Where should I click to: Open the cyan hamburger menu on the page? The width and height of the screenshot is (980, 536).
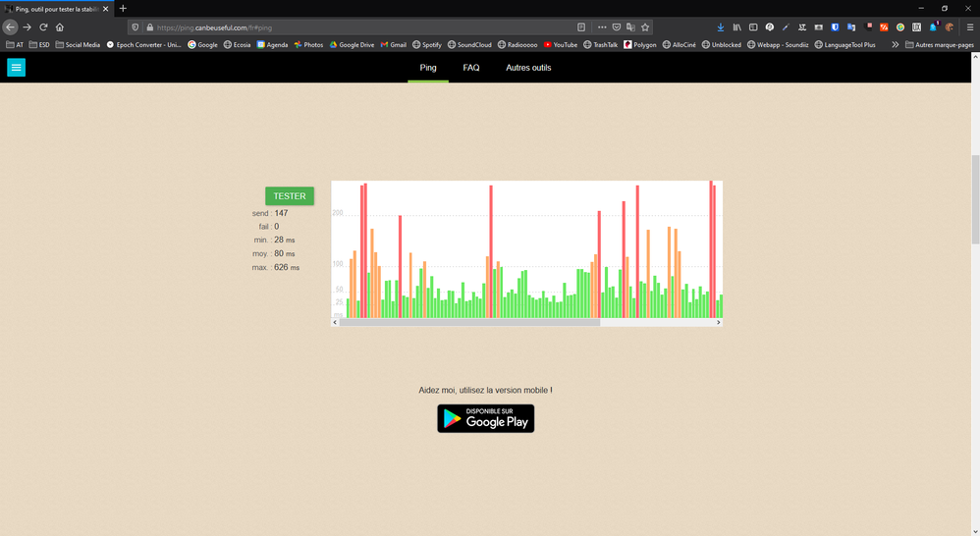pos(16,68)
